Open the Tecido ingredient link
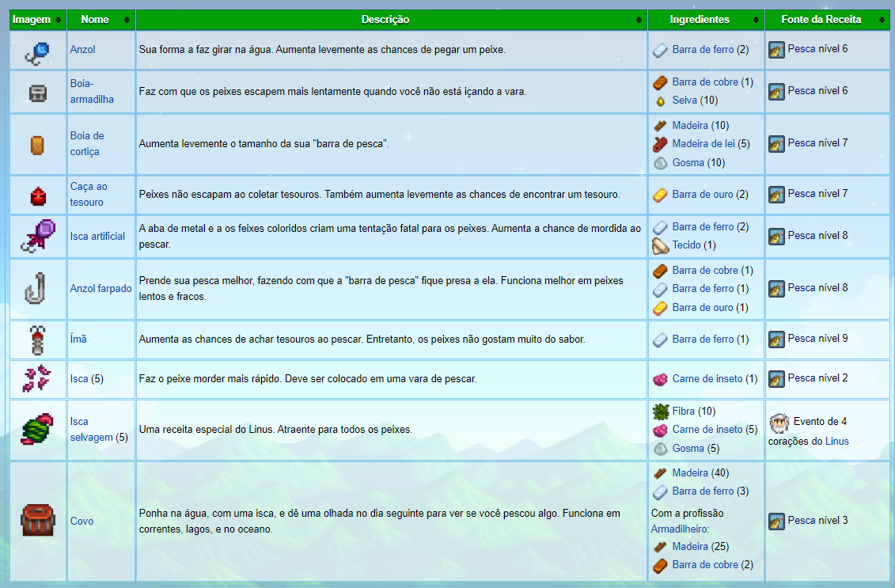Viewport: 895px width, 588px height. 687,245
